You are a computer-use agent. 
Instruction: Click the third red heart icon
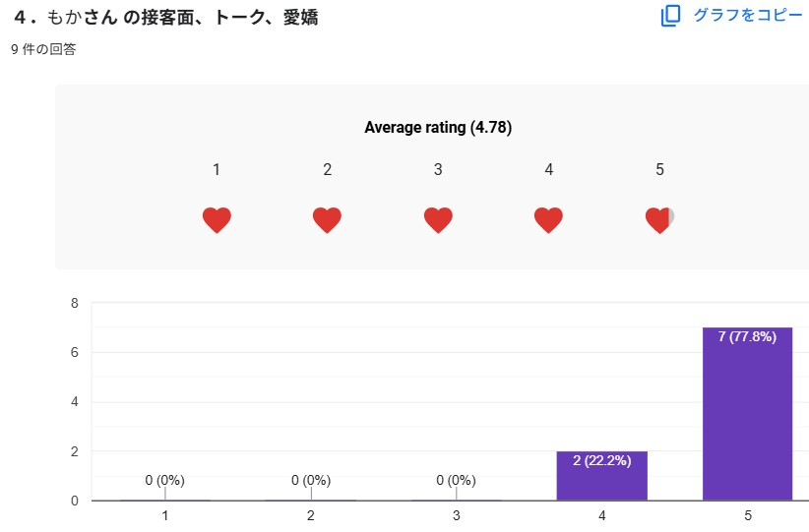tap(438, 220)
